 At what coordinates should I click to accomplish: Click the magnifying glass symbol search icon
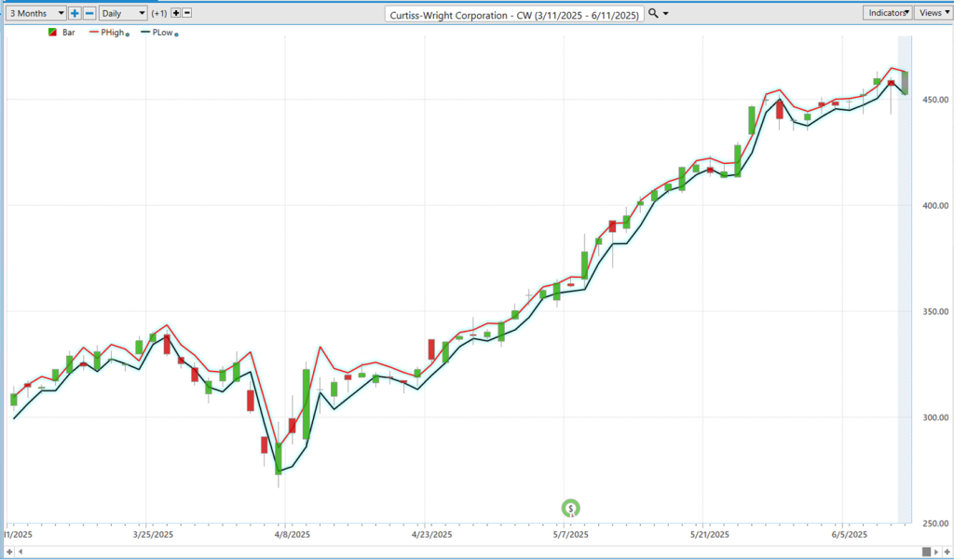click(x=654, y=13)
